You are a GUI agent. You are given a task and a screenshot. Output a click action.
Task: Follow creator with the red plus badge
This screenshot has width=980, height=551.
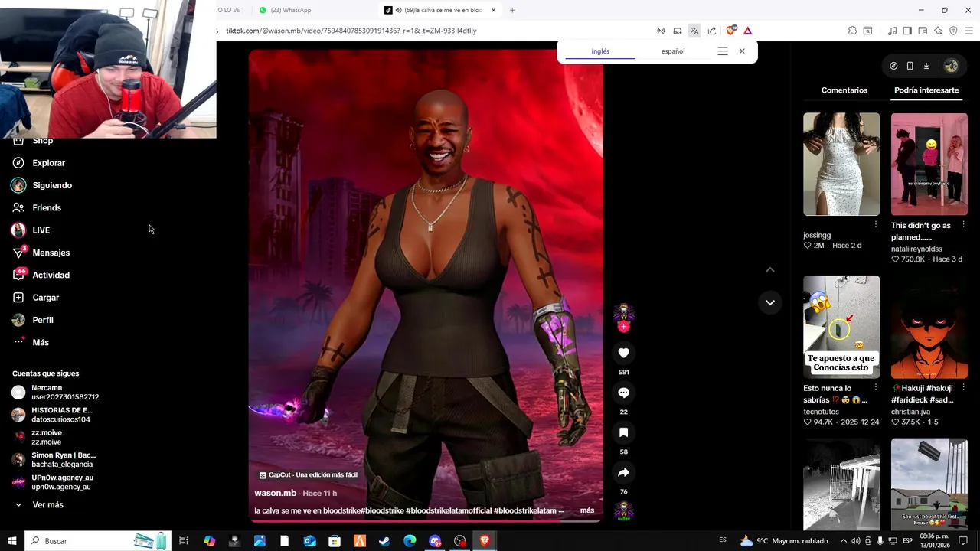coord(623,327)
